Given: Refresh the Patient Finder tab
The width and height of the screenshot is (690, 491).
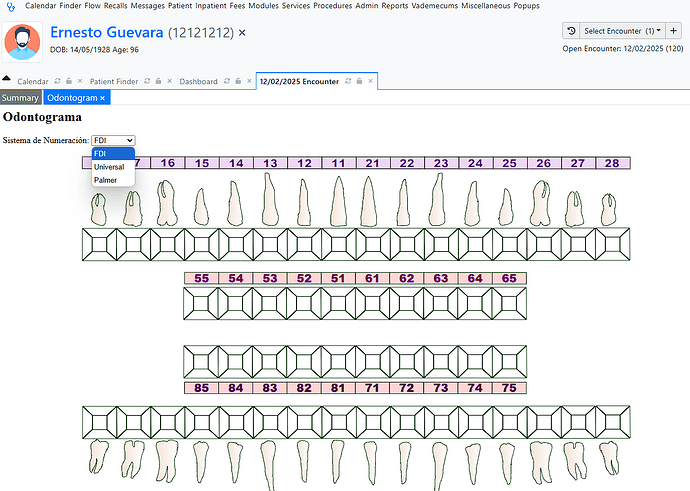Looking at the screenshot, I should click(147, 81).
